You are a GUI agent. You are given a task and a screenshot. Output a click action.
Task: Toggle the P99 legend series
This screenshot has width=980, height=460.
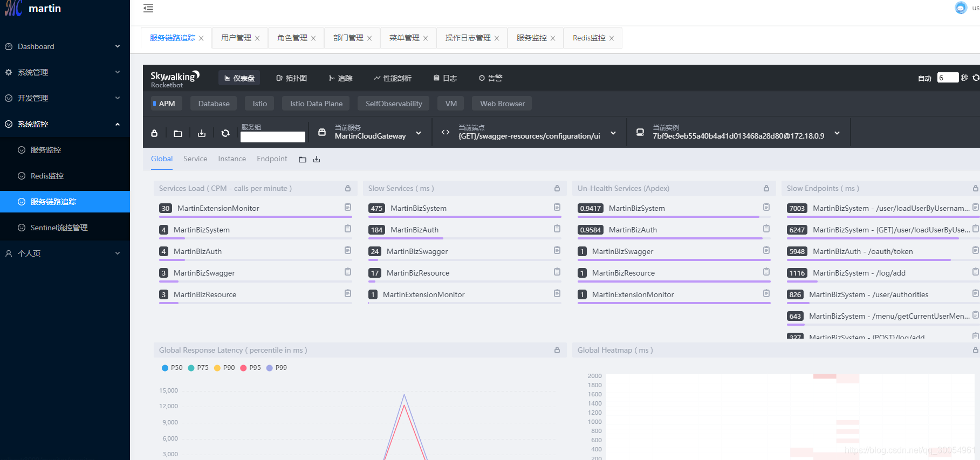[x=277, y=368]
